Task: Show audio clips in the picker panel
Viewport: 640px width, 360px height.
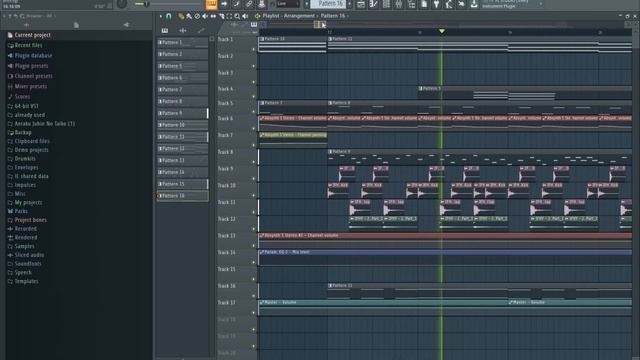Action: coord(182,31)
